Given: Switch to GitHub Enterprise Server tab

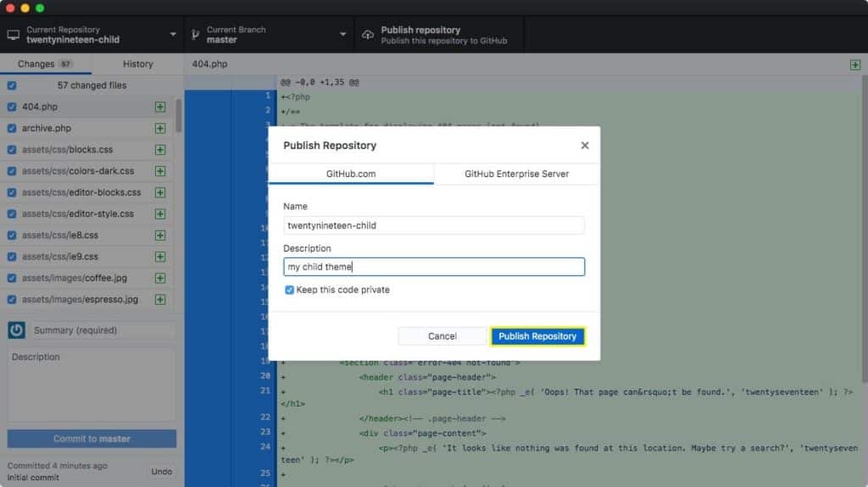Looking at the screenshot, I should [516, 174].
